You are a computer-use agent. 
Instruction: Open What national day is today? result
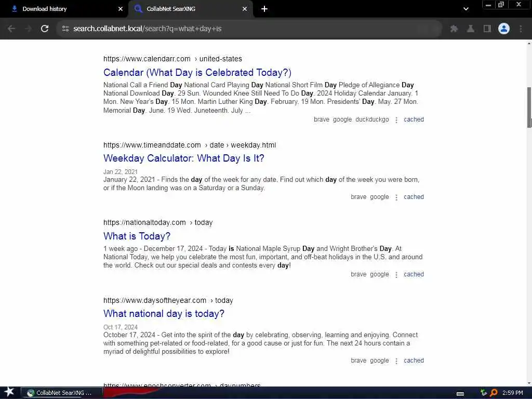[164, 313]
